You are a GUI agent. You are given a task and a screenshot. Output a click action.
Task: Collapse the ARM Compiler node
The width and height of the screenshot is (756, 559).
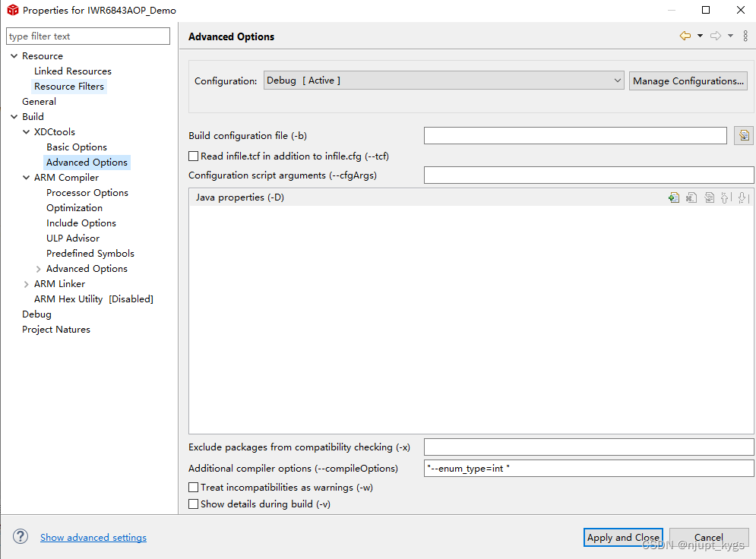coord(26,177)
